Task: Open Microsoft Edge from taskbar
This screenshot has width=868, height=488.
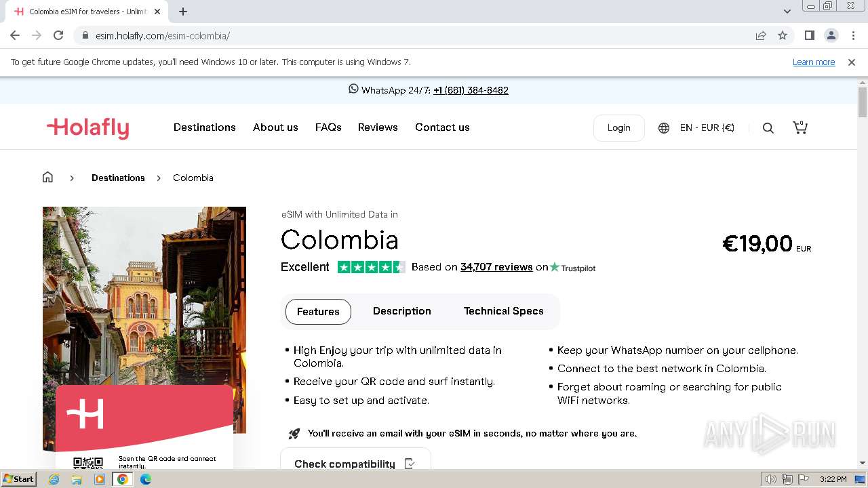Action: (146, 479)
